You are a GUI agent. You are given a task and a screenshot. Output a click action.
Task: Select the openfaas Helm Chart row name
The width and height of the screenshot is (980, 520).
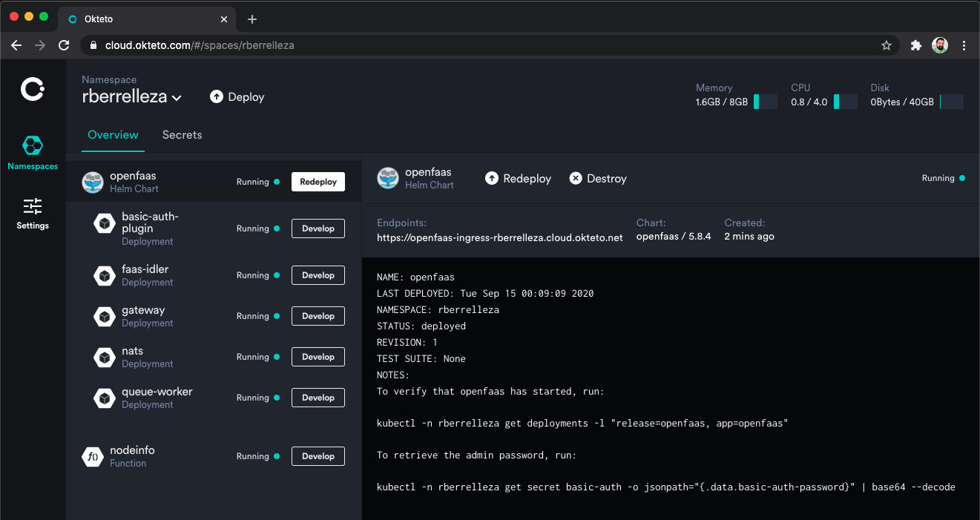[x=133, y=176]
